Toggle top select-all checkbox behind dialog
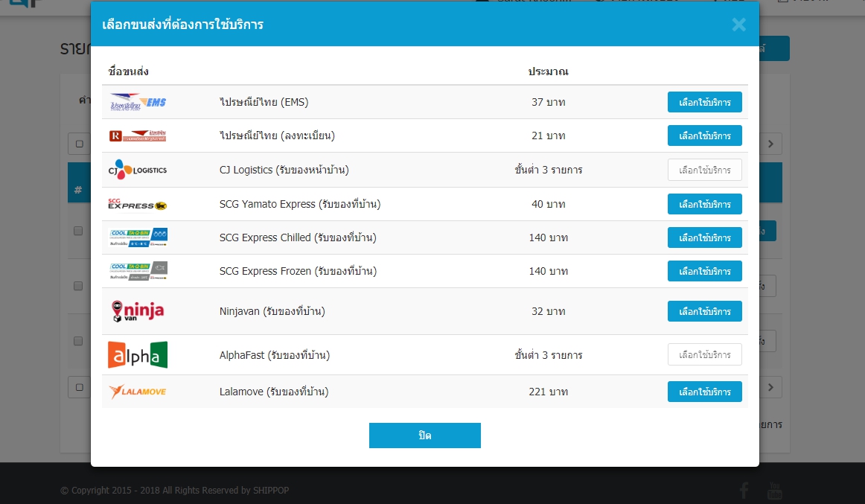The width and height of the screenshot is (865, 504). 80,144
